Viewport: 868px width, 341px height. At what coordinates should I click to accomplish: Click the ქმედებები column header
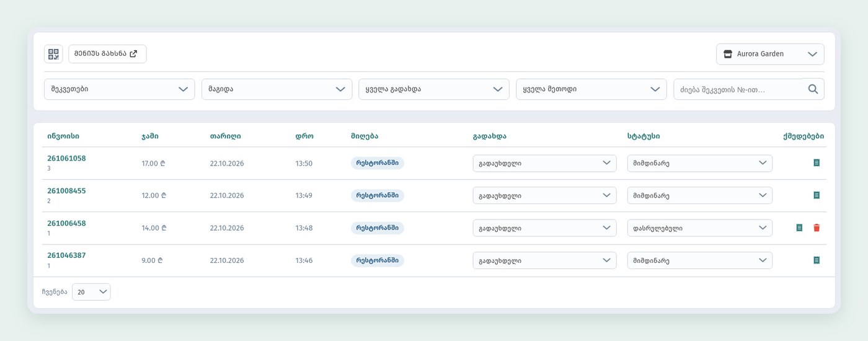(804, 136)
